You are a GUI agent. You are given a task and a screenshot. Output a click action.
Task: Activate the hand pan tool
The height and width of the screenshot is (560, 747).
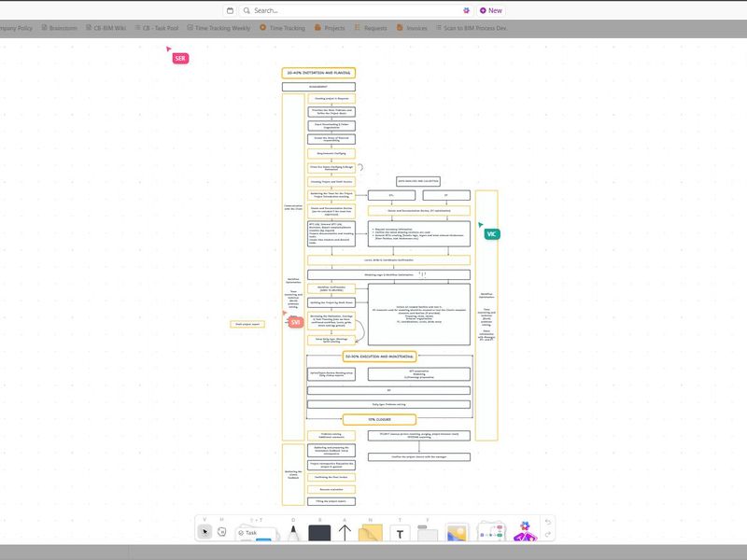(x=221, y=531)
